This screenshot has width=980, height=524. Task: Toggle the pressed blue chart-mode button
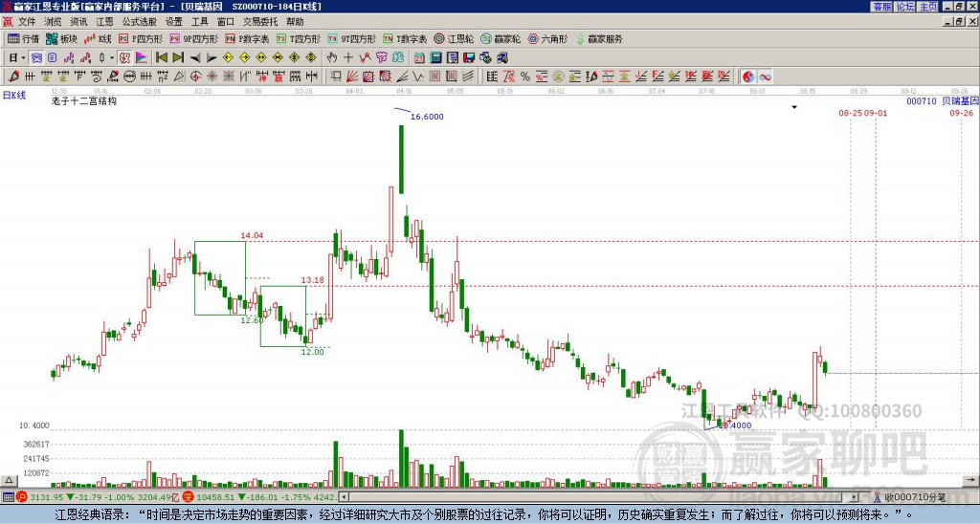[x=37, y=57]
